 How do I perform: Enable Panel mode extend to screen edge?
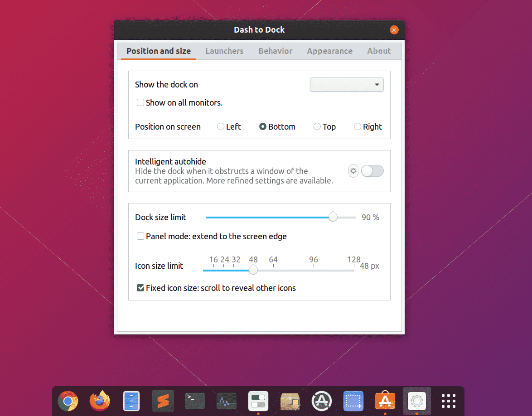pyautogui.click(x=140, y=236)
